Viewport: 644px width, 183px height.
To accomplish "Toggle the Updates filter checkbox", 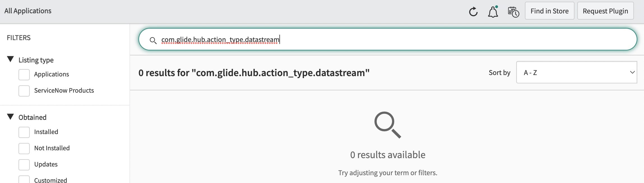I will coord(24,165).
